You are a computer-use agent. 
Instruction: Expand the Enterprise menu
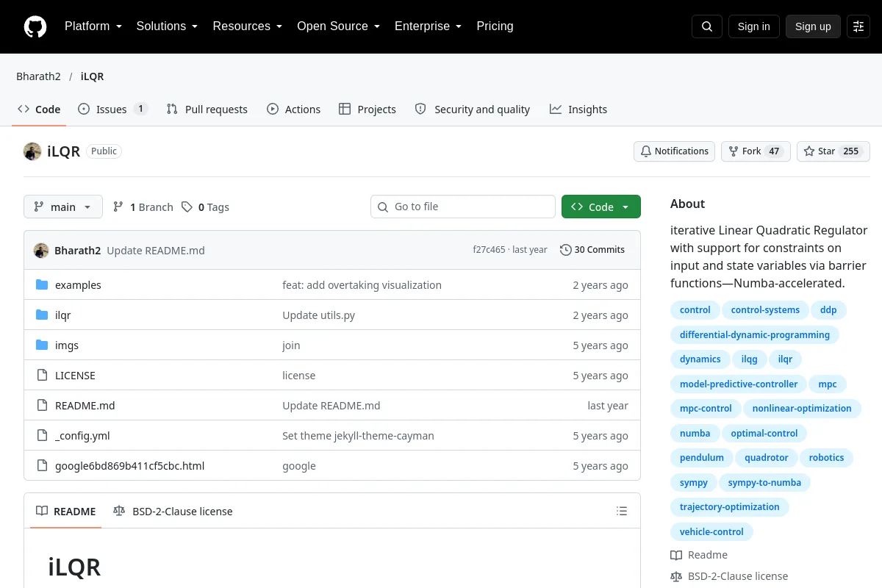pos(429,26)
